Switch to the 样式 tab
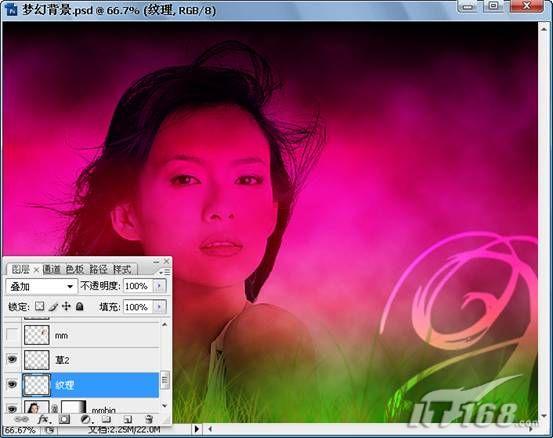Viewport: 553px width, 438px height. (x=122, y=269)
